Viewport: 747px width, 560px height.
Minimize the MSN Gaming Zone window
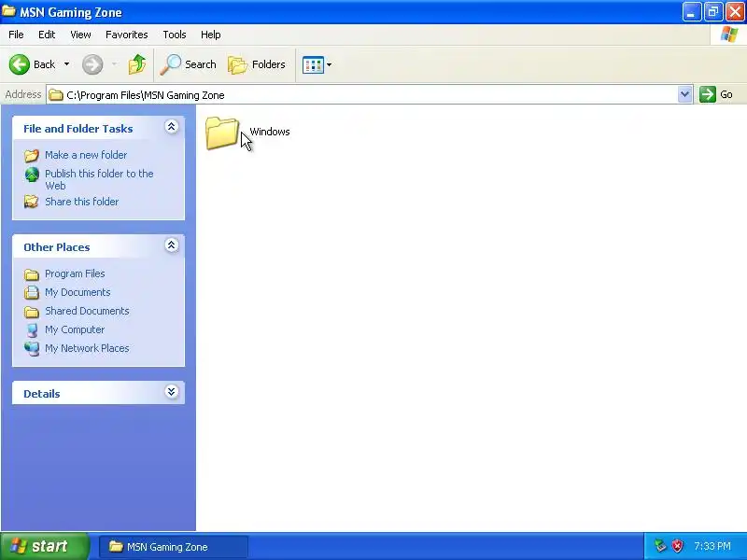pyautogui.click(x=691, y=12)
